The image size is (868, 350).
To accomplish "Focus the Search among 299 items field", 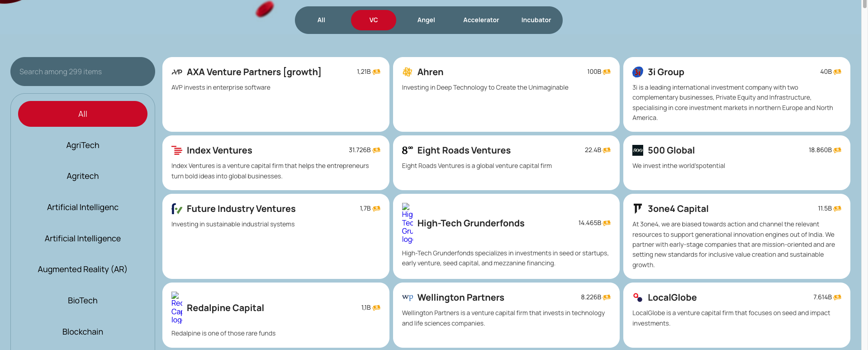I will pos(83,72).
